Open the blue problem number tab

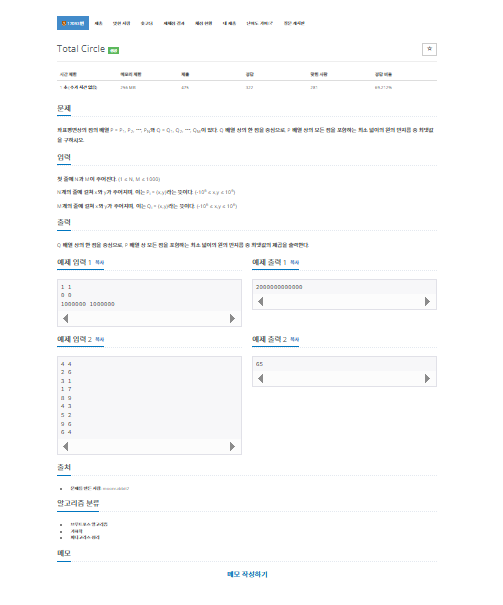(73, 23)
